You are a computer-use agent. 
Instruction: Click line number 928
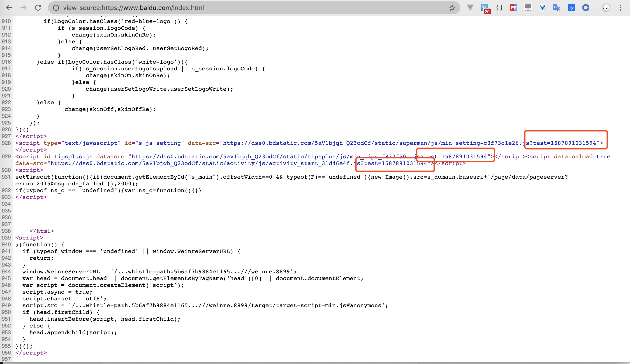click(6, 143)
